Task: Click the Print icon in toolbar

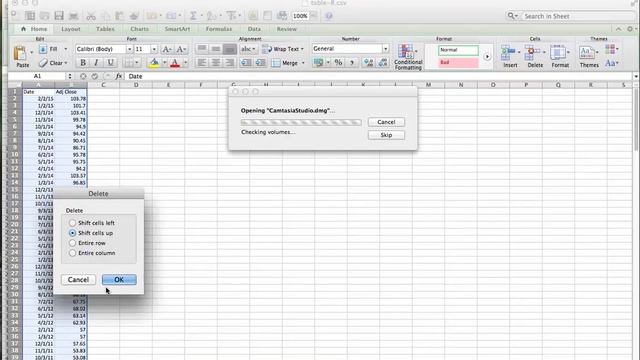Action: pyautogui.click(x=73, y=16)
